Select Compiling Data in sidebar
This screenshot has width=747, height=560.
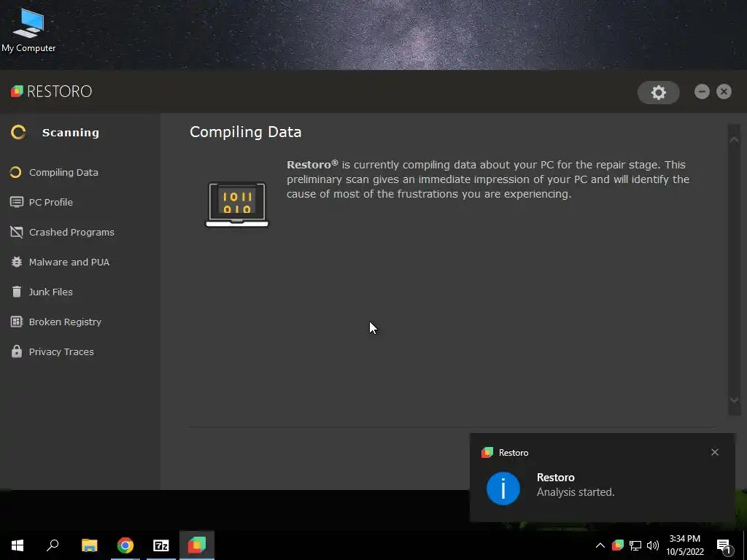(x=64, y=172)
